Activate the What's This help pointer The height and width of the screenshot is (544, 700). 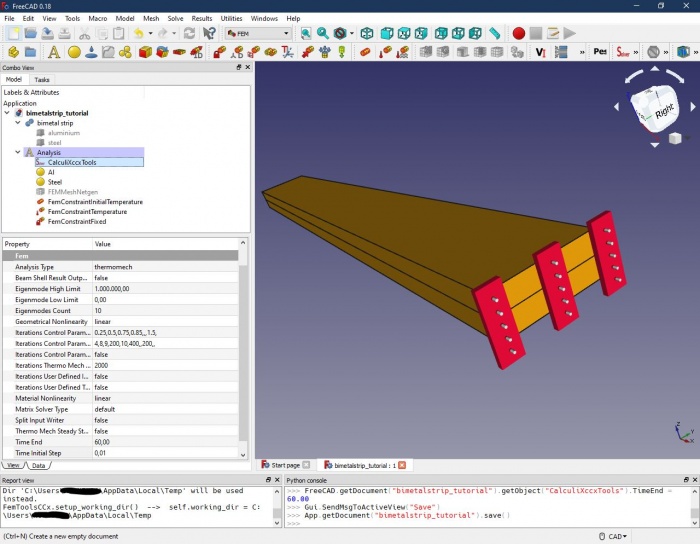coord(209,33)
